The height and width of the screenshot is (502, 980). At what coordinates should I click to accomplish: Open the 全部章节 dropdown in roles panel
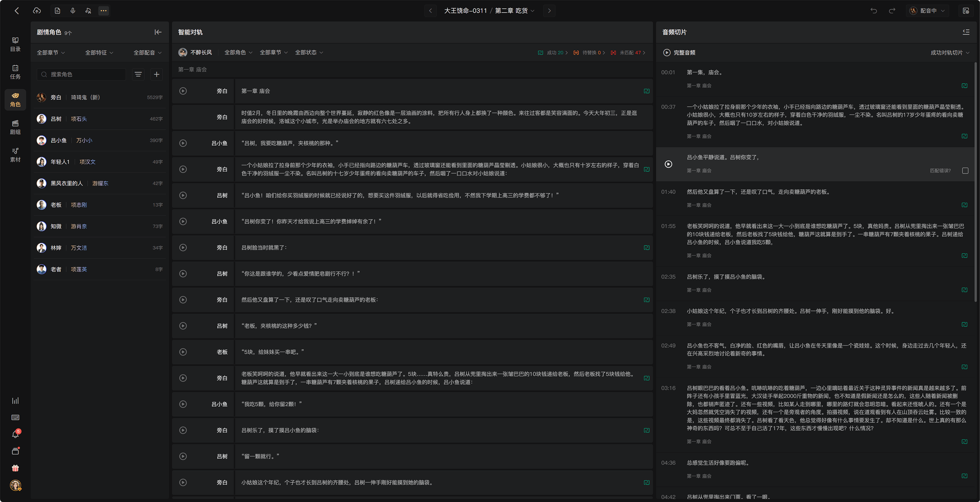click(x=51, y=52)
